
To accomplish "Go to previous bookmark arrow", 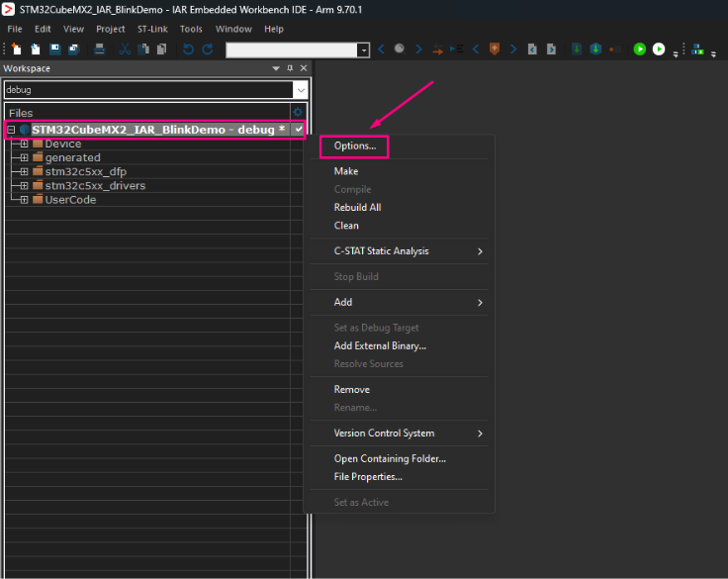I will pyautogui.click(x=476, y=48).
